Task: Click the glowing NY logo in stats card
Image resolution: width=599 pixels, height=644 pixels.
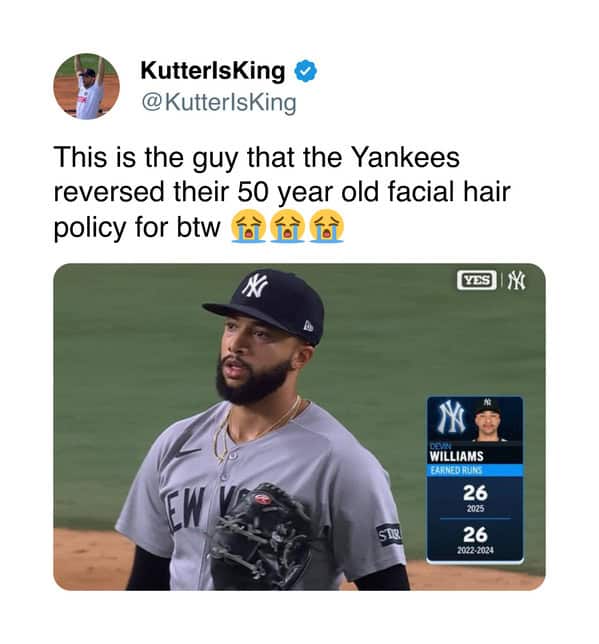Action: [452, 417]
